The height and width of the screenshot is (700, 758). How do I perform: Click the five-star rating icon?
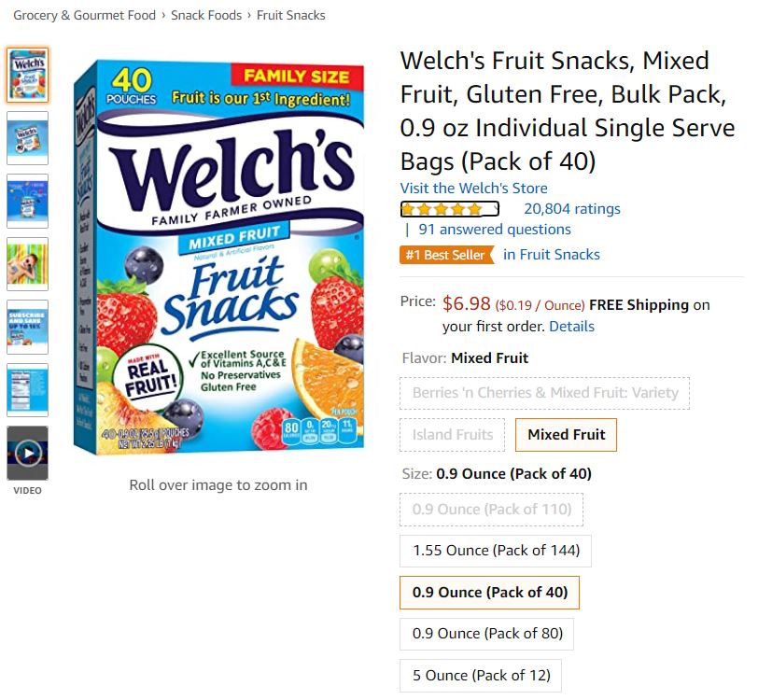[x=450, y=209]
